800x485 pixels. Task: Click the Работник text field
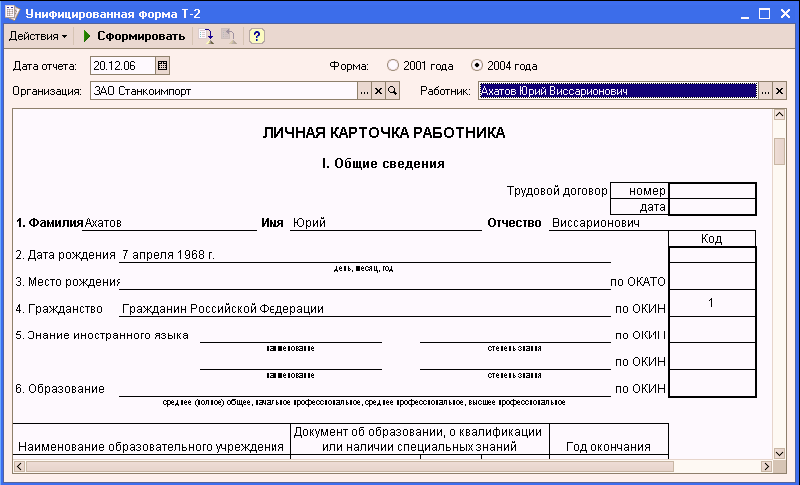(x=616, y=91)
